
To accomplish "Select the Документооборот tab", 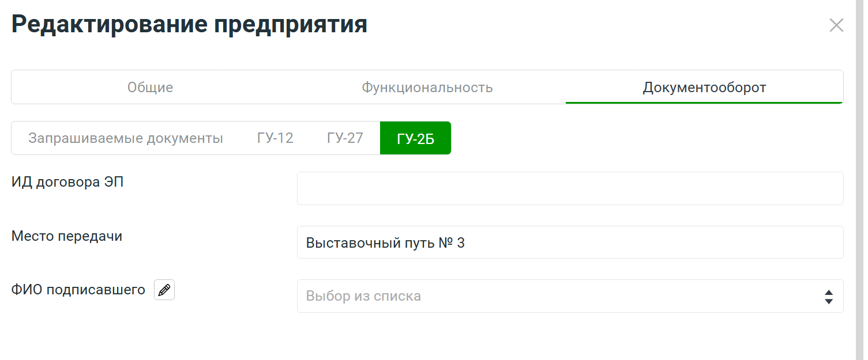I will 704,88.
